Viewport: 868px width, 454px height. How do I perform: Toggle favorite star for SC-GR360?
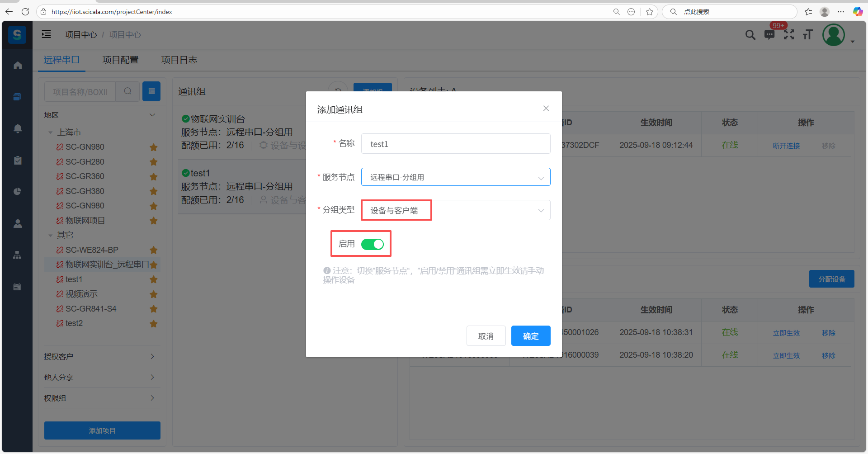click(154, 177)
